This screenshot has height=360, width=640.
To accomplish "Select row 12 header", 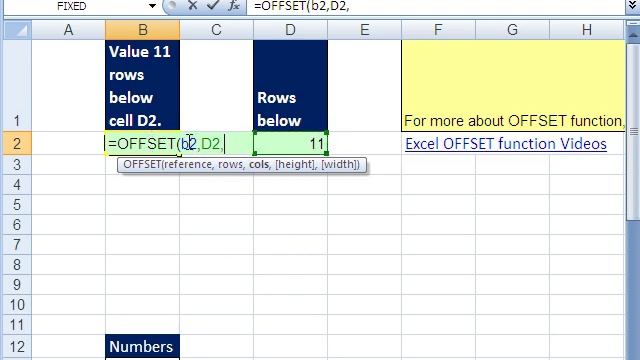I will coord(17,347).
